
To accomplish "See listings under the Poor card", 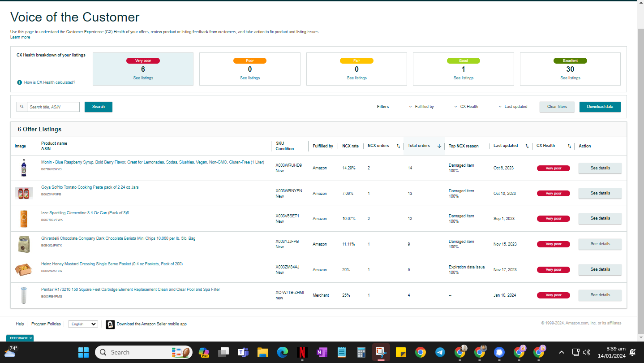I will (x=250, y=78).
